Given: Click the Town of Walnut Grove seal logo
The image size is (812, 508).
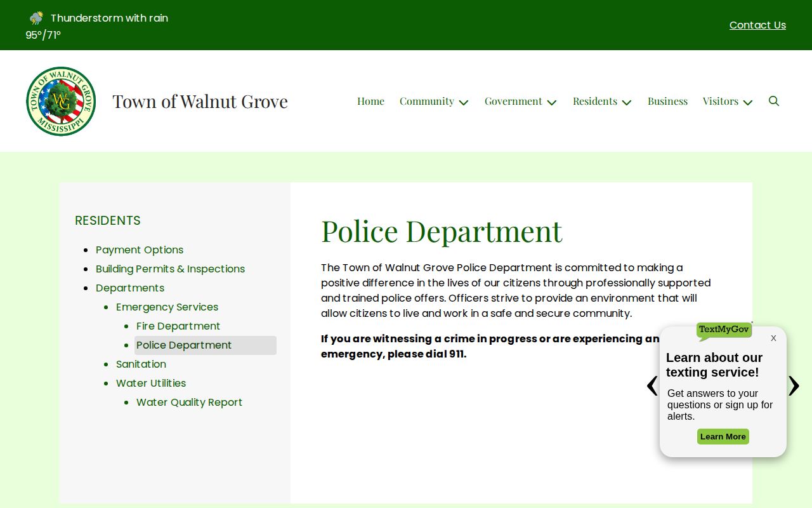Looking at the screenshot, I should point(61,101).
